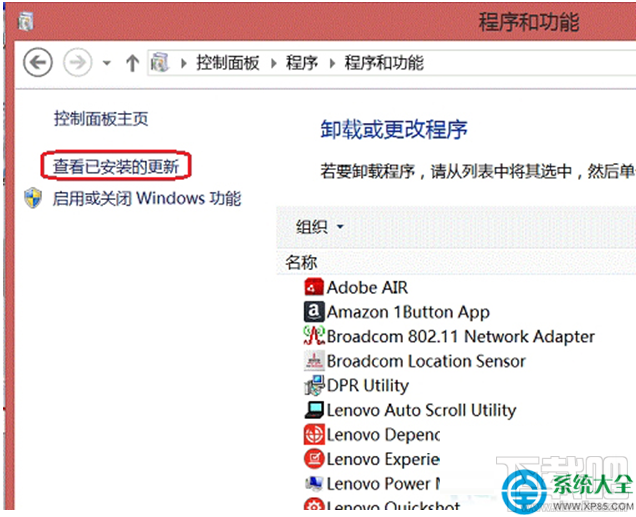
Task: Select the Lenovo Depenc entry
Action: tap(383, 435)
